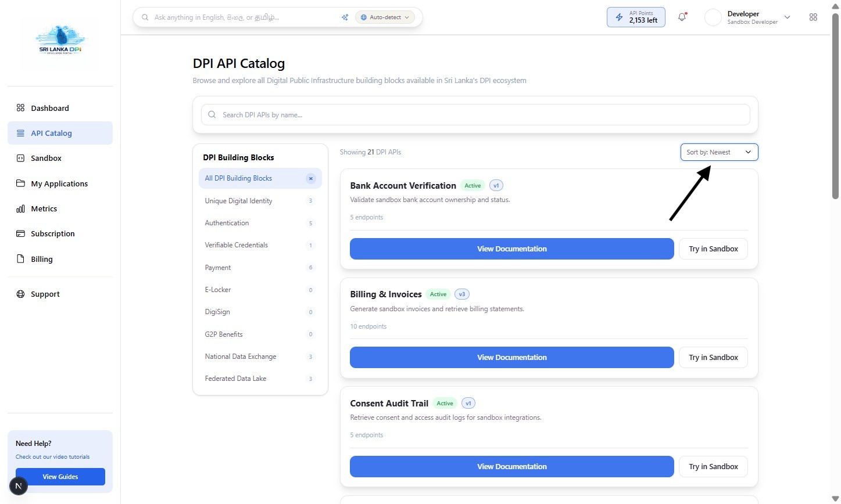Try Bank Account Verification in Sandbox

(713, 249)
